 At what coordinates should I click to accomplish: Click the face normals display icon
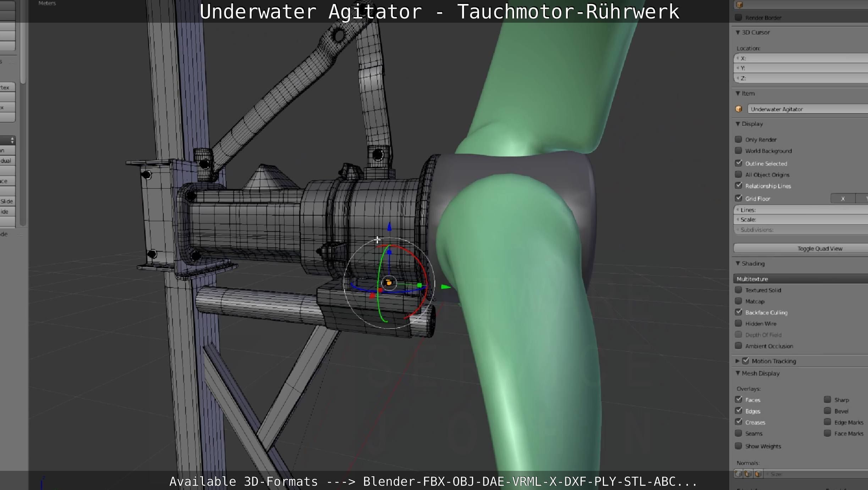tap(758, 474)
